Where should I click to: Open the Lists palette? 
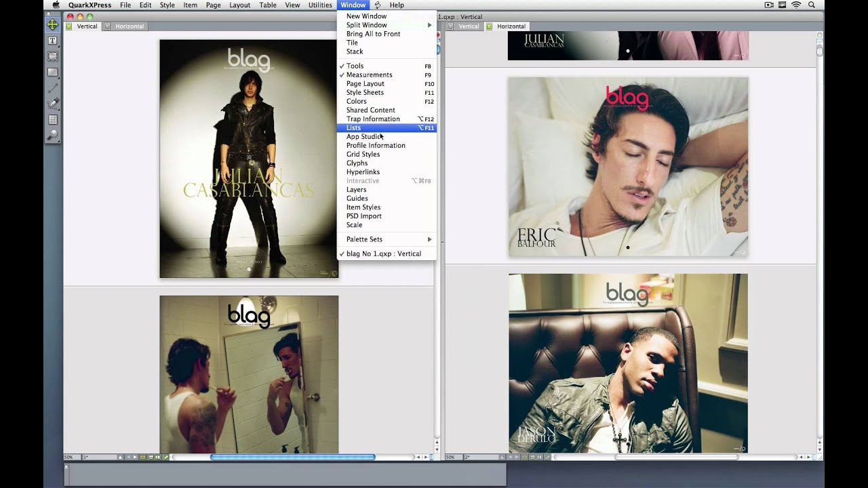coord(387,127)
